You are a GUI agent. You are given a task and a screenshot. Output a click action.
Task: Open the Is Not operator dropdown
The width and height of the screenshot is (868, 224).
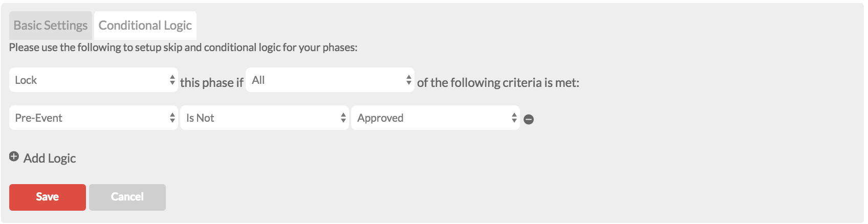[x=258, y=118]
